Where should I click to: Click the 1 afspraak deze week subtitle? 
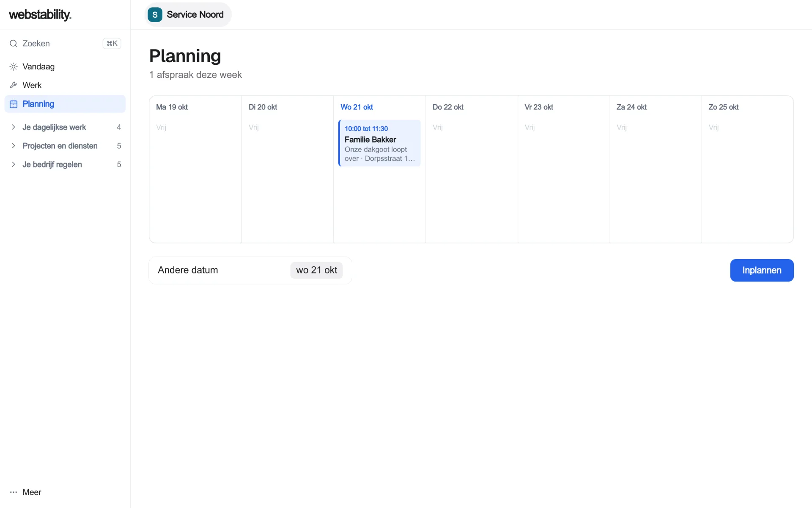[x=195, y=75]
